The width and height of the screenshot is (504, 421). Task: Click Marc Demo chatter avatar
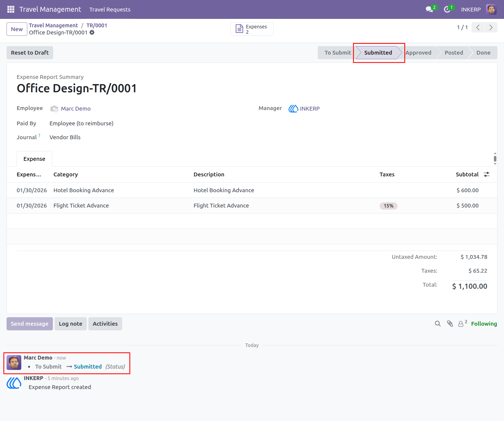[14, 363]
